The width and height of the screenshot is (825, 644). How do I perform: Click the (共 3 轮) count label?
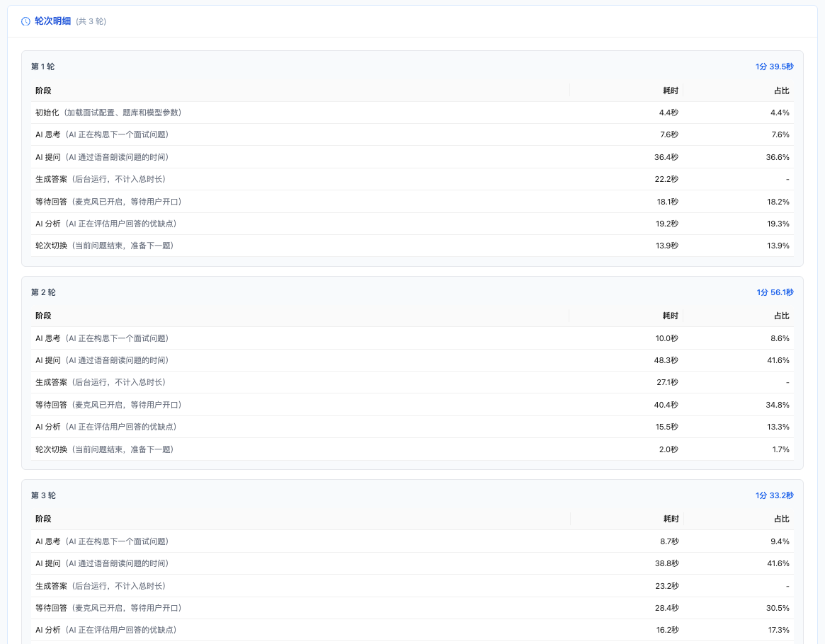coord(91,21)
